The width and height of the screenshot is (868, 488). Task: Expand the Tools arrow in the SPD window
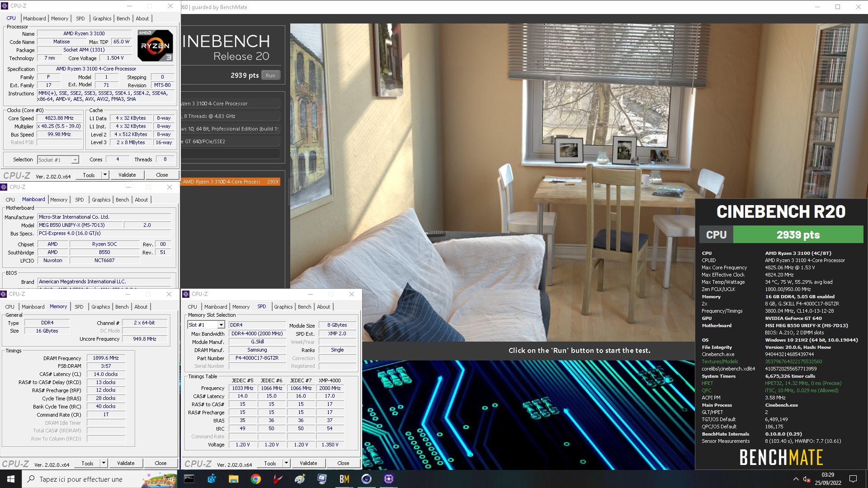[x=286, y=463]
